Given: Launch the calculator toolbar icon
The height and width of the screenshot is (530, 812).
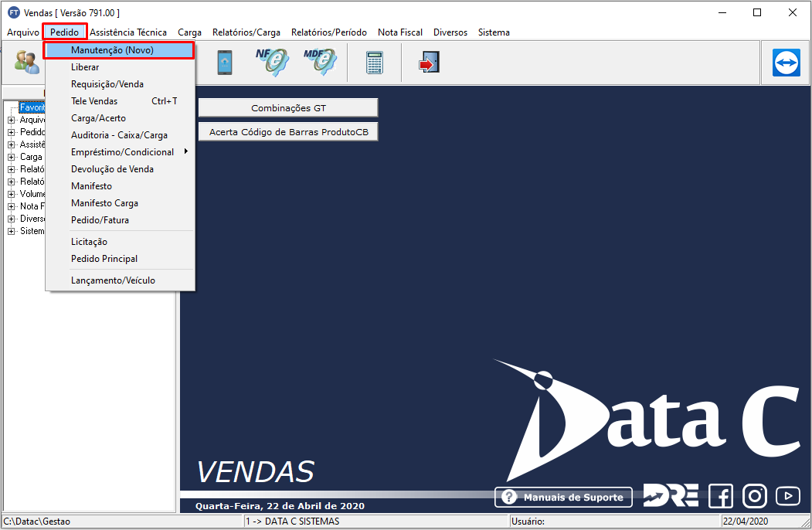Looking at the screenshot, I should (x=375, y=63).
